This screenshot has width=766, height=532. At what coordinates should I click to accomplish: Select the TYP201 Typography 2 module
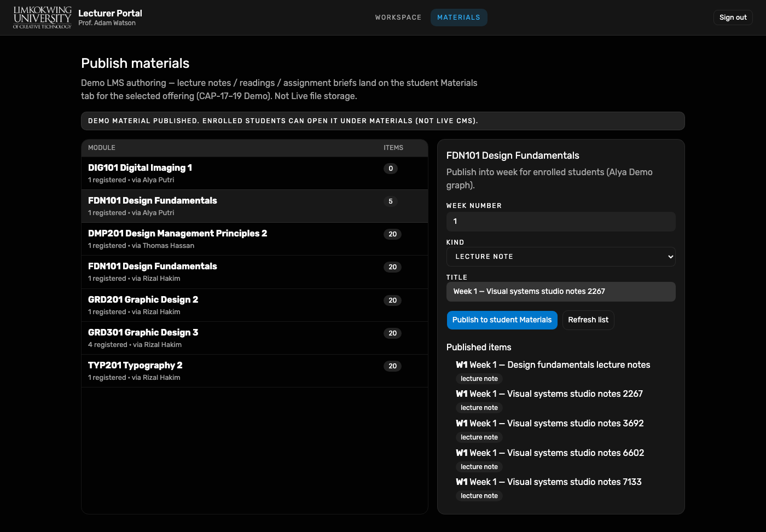click(x=254, y=371)
